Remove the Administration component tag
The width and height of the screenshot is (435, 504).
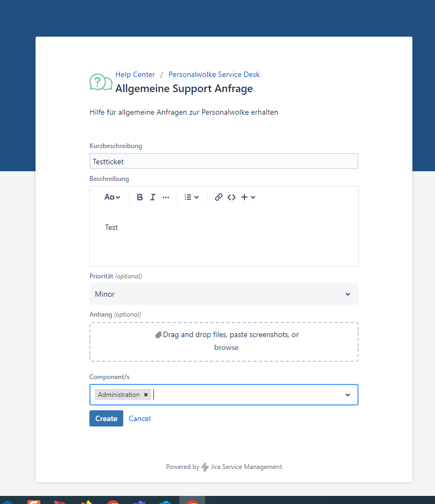tap(146, 395)
